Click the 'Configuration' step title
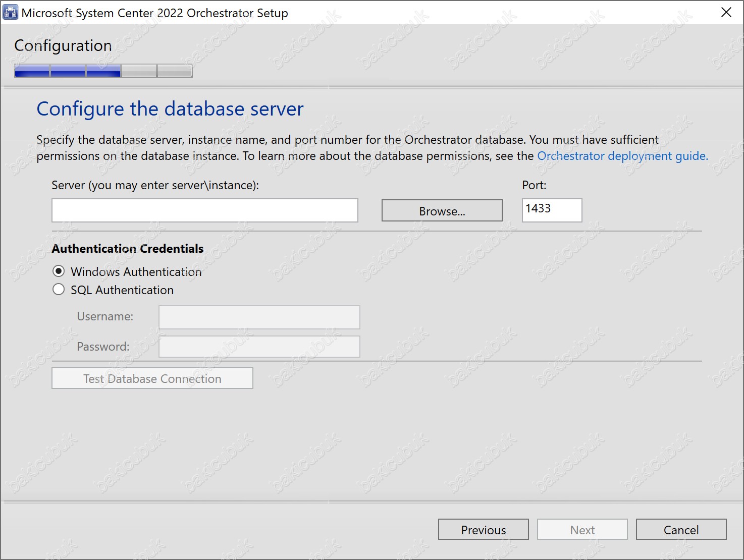744x560 pixels. [x=63, y=46]
